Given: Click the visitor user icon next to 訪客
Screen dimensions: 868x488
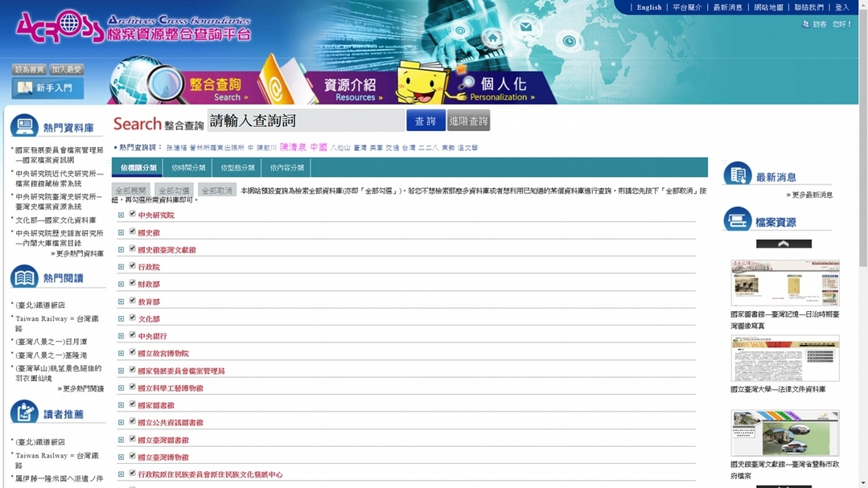Looking at the screenshot, I should click(x=805, y=24).
